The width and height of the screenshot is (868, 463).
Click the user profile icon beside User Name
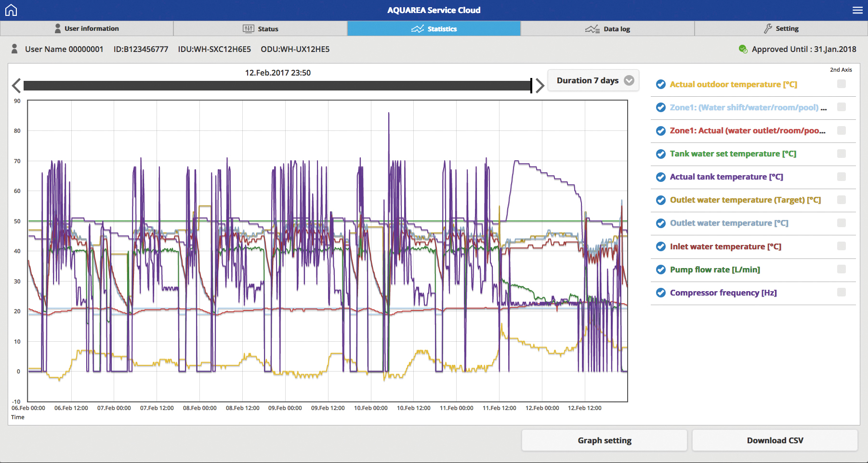14,49
